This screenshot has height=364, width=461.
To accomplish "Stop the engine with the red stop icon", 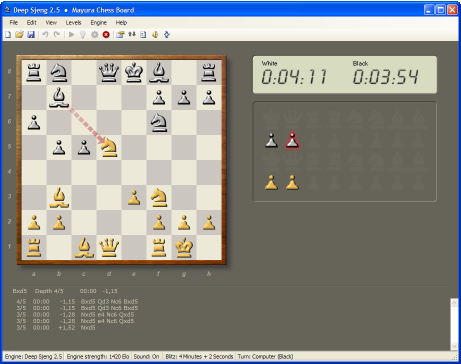I will (106, 35).
